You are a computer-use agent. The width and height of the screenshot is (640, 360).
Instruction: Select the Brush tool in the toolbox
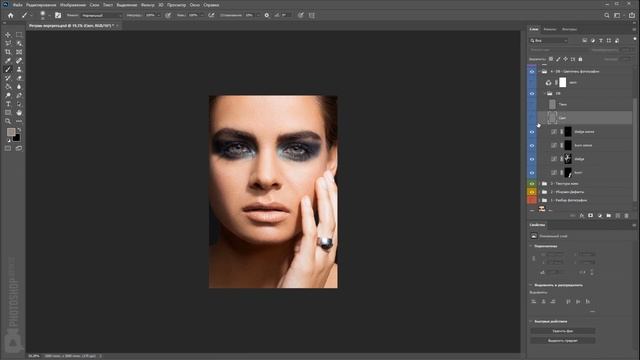coord(8,69)
